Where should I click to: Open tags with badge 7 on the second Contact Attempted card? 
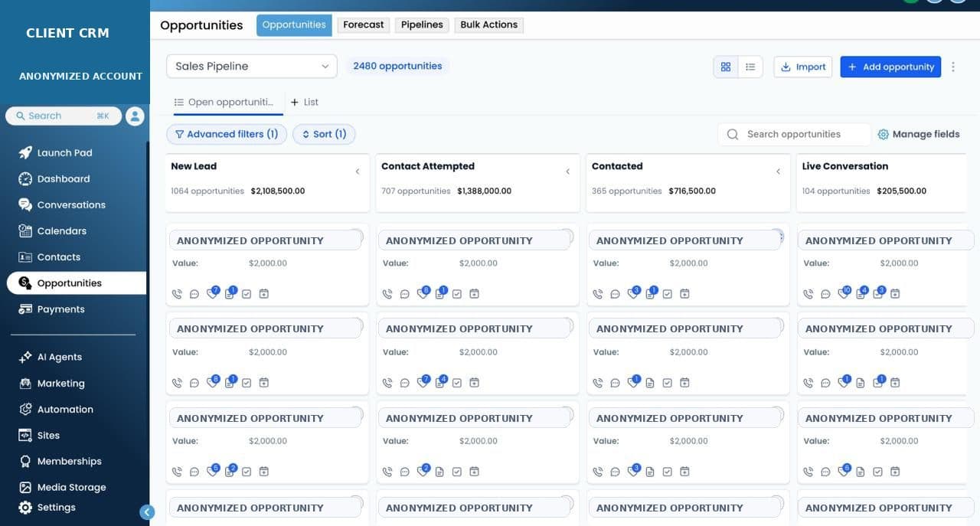423,382
